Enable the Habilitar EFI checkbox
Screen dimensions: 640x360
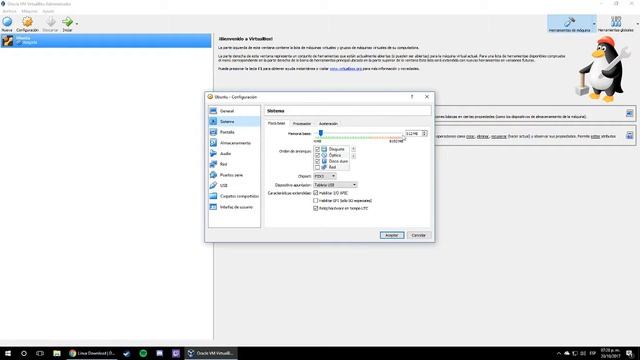316,200
